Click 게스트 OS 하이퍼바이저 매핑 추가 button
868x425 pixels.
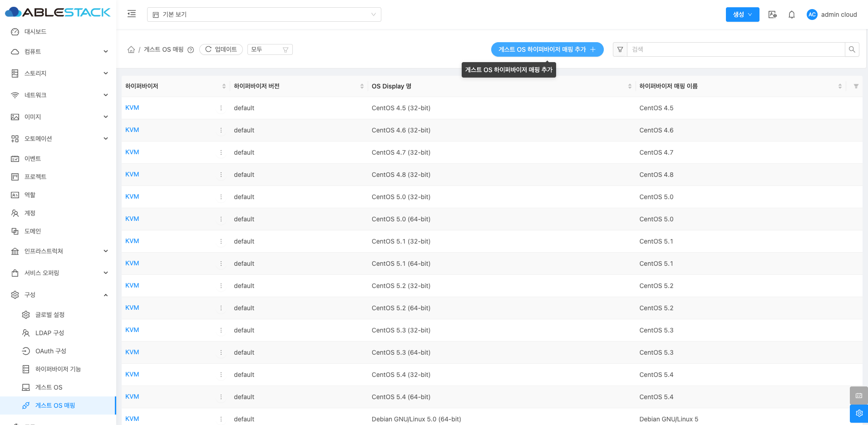click(x=547, y=49)
